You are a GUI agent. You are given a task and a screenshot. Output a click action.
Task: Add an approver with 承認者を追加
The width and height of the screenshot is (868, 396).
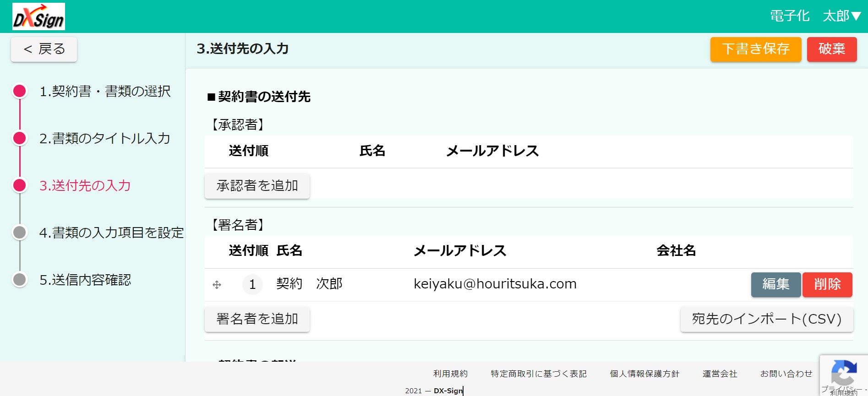[x=257, y=186]
